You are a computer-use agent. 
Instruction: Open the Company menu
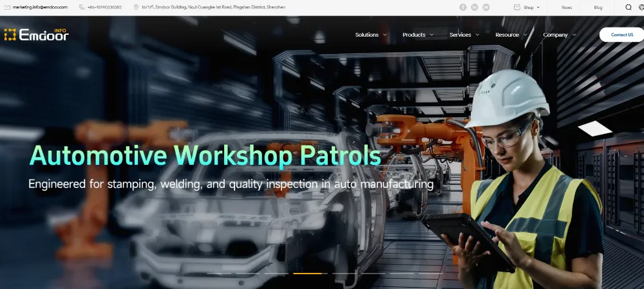(559, 35)
